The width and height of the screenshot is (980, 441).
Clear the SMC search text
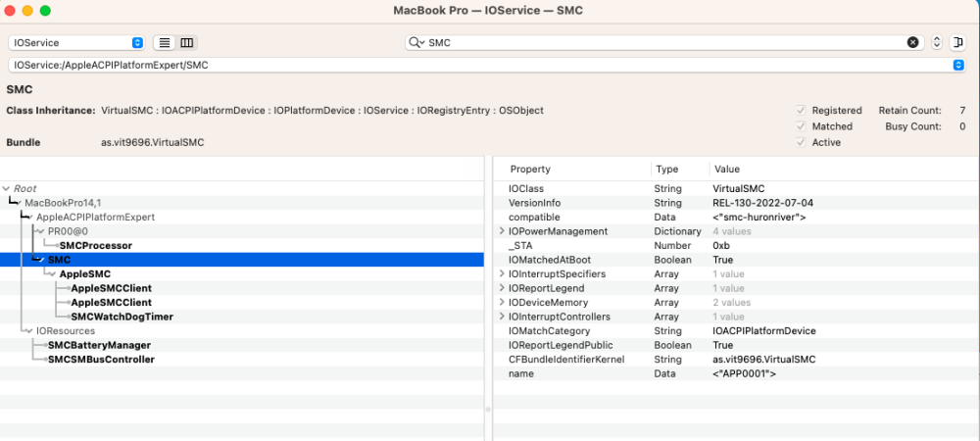(x=912, y=42)
